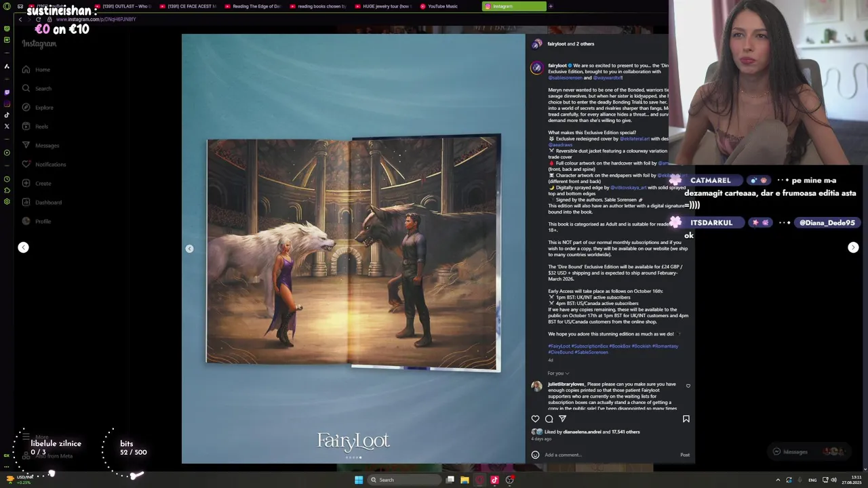868x488 pixels.
Task: Click the Instagram logo in sidebar
Action: point(39,44)
